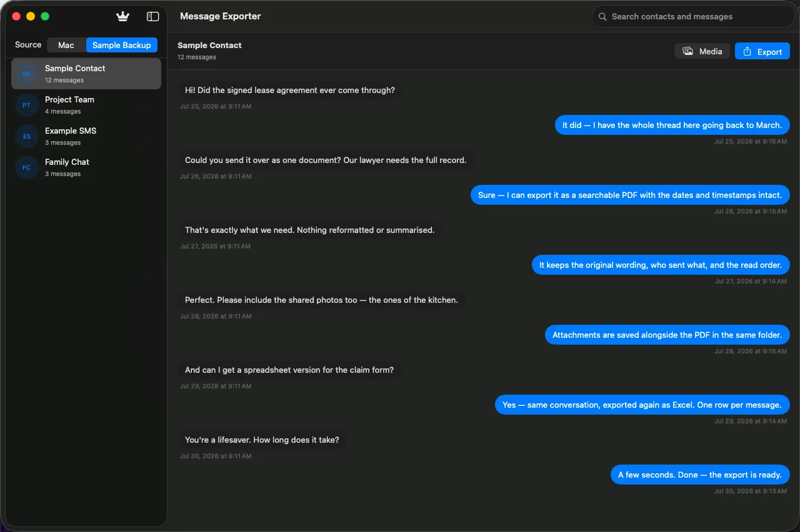Viewport: 800px width, 532px height.
Task: Click the 'Sample Contact' conversation header name
Action: [209, 45]
